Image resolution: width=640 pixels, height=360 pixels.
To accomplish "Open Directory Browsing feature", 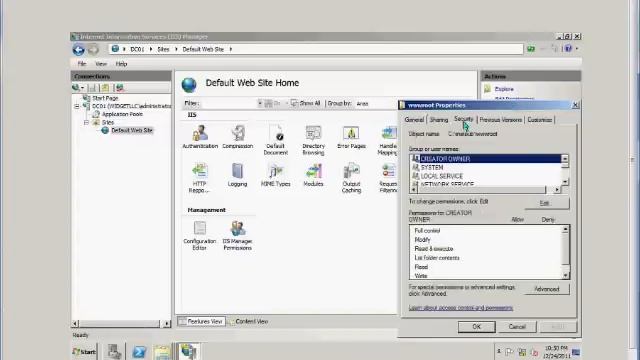I will tap(313, 140).
